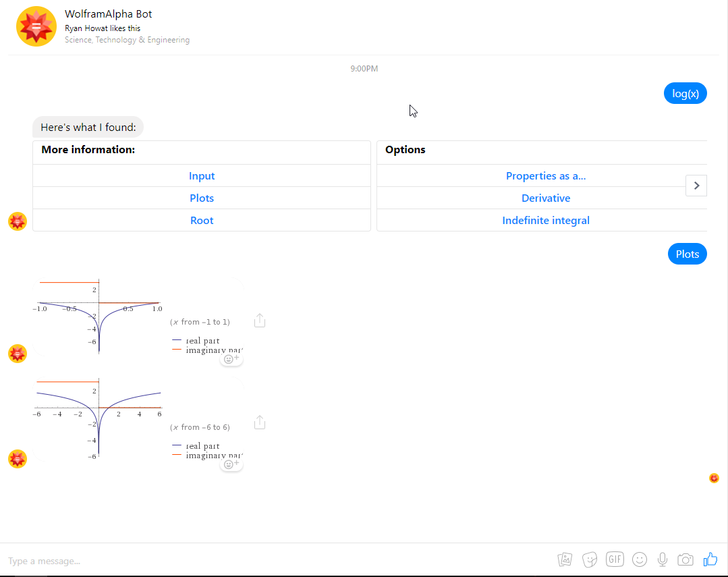Viewport: 728px width, 577px height.
Task: Open the WolframAlpha Bot page title
Action: 108,14
